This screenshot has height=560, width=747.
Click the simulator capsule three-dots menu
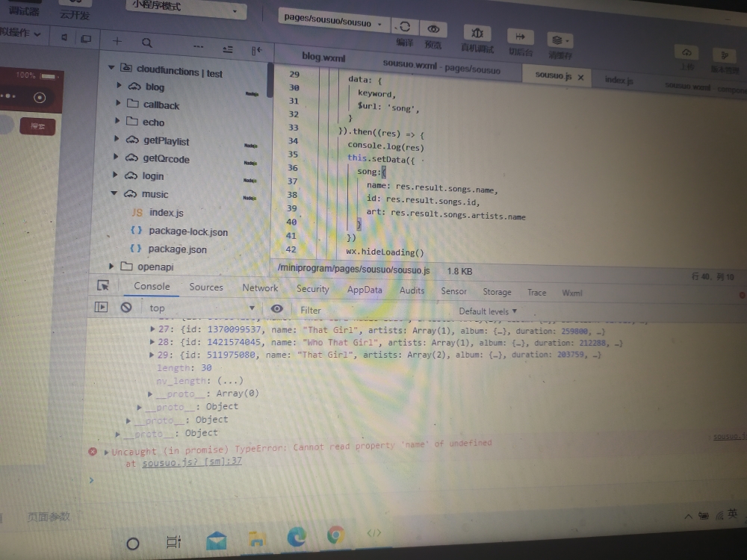8,96
